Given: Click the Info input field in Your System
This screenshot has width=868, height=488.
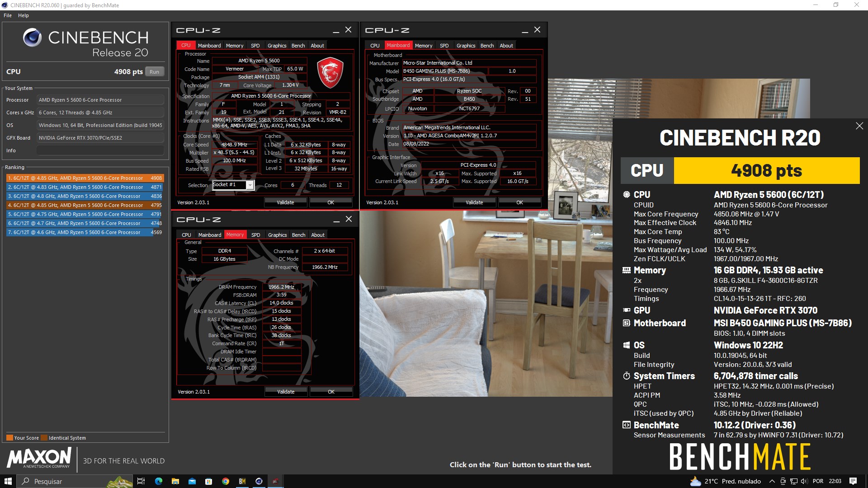Looking at the screenshot, I should 100,150.
